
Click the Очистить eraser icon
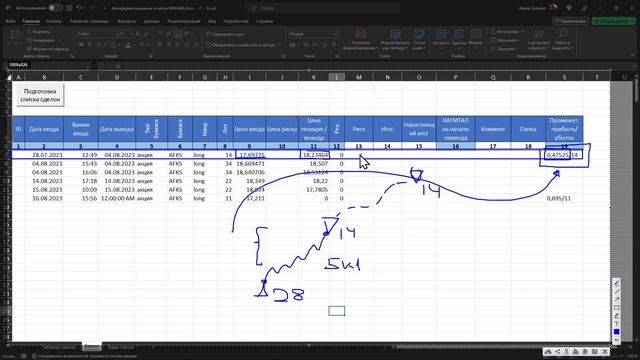point(494,49)
